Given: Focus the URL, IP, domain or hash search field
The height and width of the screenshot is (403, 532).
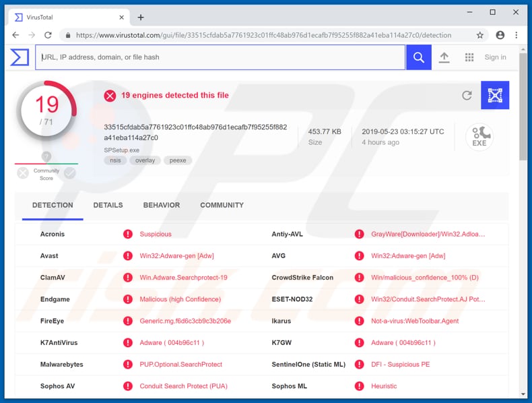Looking at the screenshot, I should tap(220, 57).
